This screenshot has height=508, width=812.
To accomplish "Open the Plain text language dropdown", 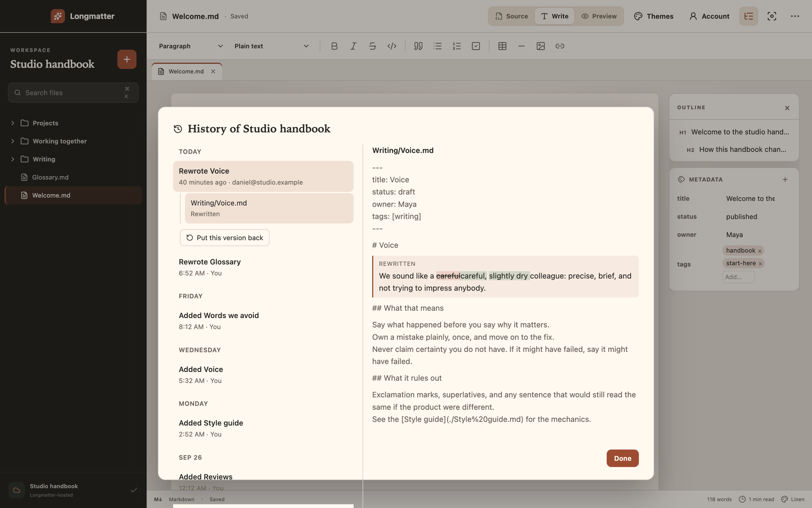I will click(x=272, y=46).
